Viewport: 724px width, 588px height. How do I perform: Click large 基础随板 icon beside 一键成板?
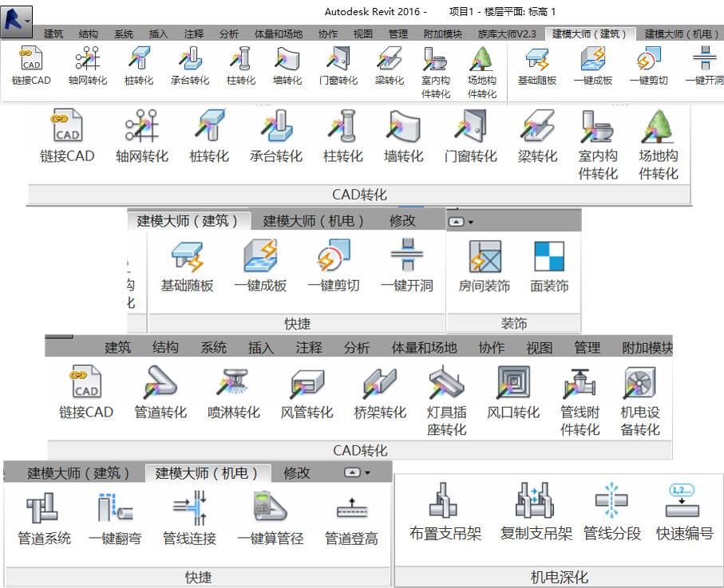tap(187, 255)
